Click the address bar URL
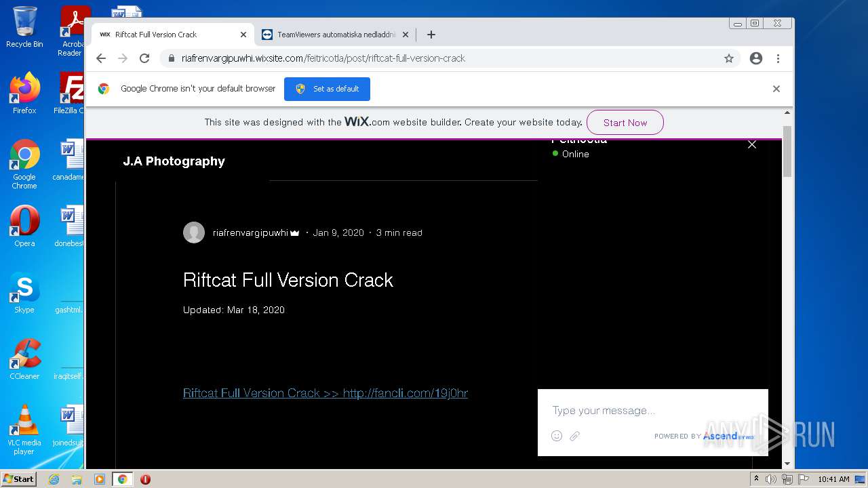Image resolution: width=868 pixels, height=488 pixels. tap(323, 58)
